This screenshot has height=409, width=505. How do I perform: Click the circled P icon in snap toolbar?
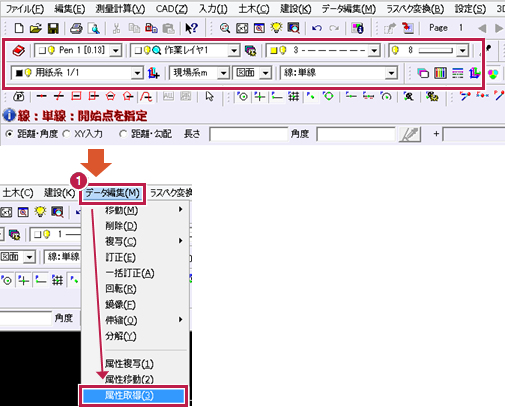[19, 97]
